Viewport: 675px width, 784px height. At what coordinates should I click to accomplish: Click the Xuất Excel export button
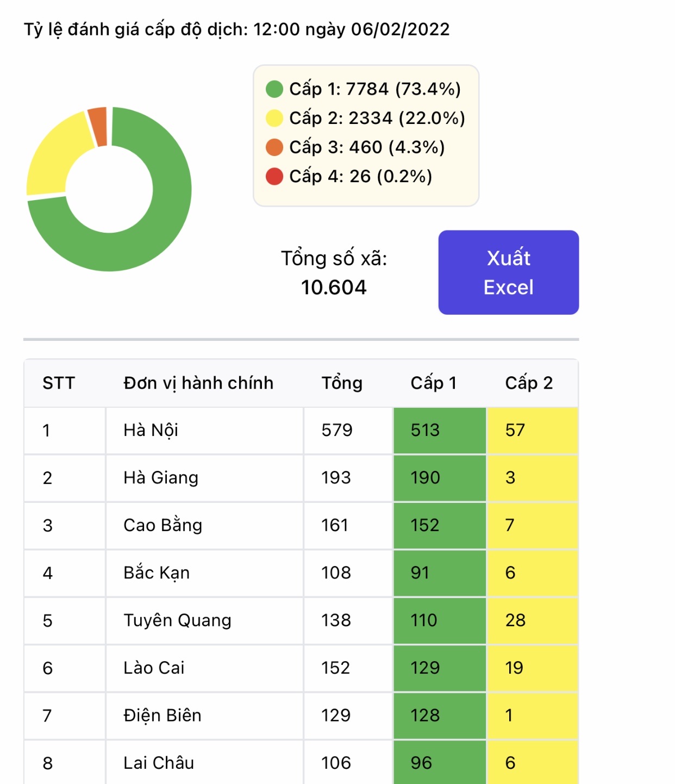pyautogui.click(x=508, y=272)
